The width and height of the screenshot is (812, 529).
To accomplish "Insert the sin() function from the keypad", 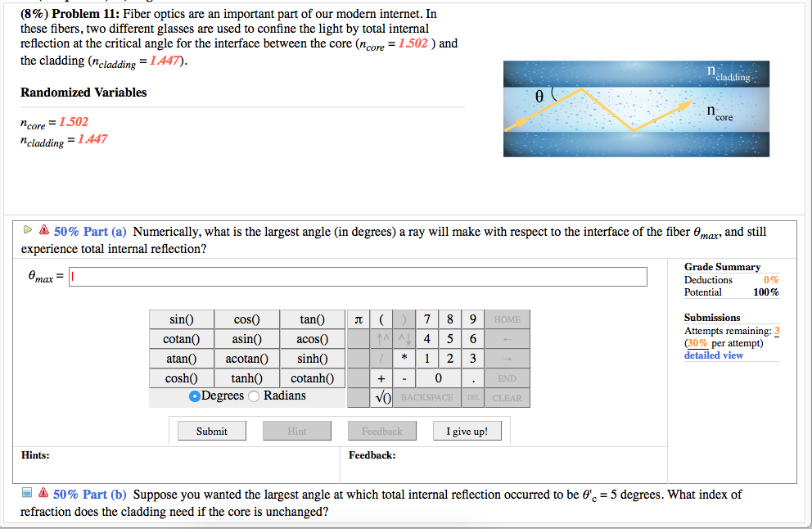I will 181,319.
